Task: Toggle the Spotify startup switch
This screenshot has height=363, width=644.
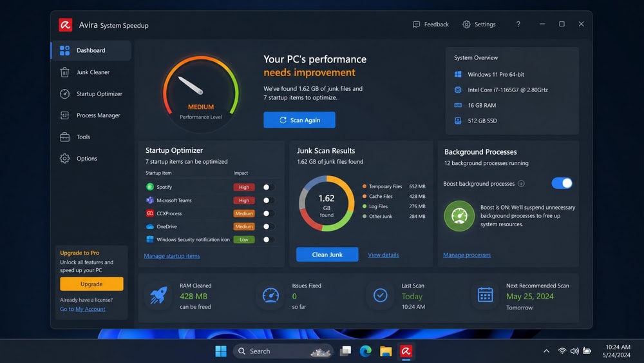Action: (x=269, y=187)
